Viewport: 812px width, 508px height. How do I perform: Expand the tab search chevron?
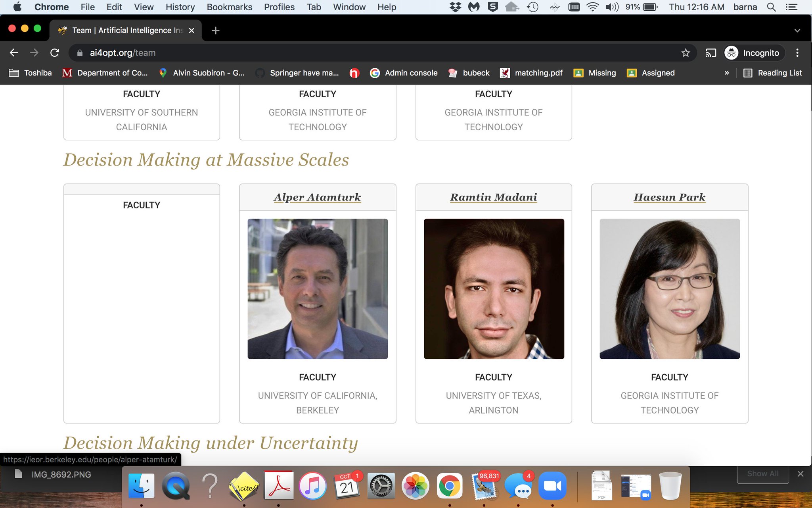(797, 31)
